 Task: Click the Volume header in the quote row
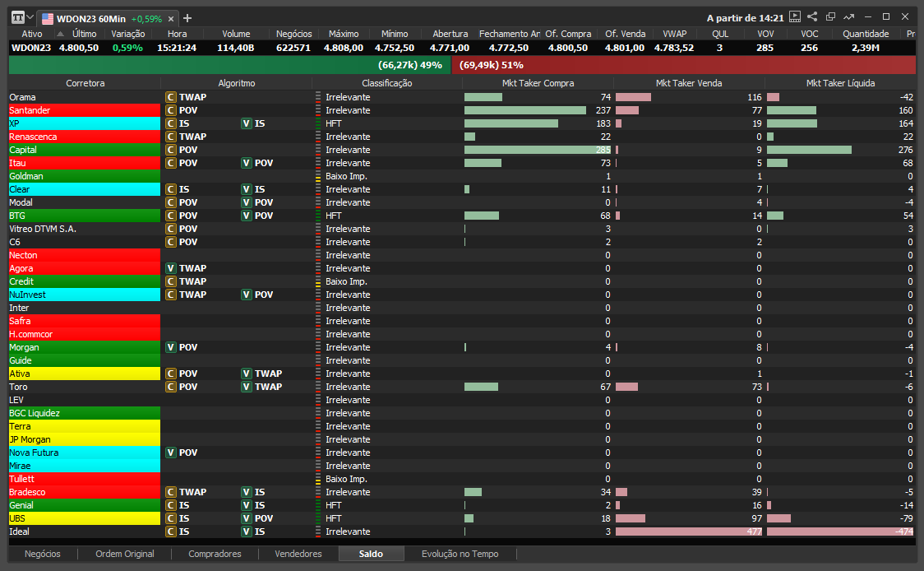[x=236, y=35]
